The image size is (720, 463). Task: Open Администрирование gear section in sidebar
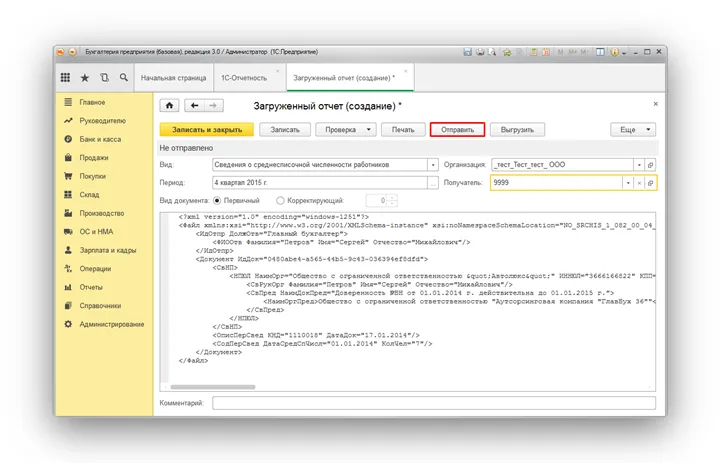pos(105,324)
